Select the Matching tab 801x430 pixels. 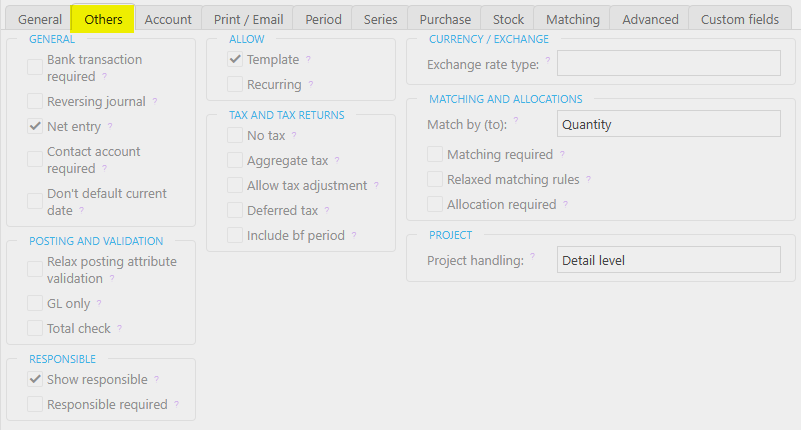point(572,19)
